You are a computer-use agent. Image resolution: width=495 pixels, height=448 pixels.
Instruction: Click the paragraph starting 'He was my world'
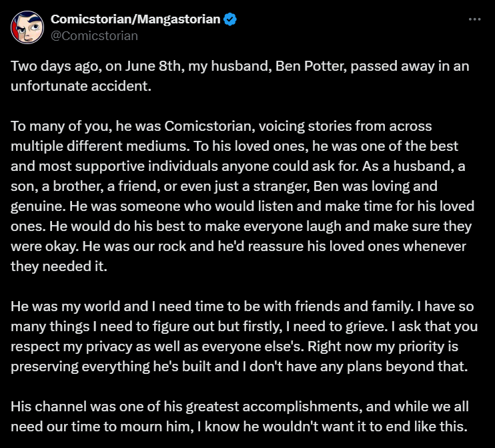(244, 336)
